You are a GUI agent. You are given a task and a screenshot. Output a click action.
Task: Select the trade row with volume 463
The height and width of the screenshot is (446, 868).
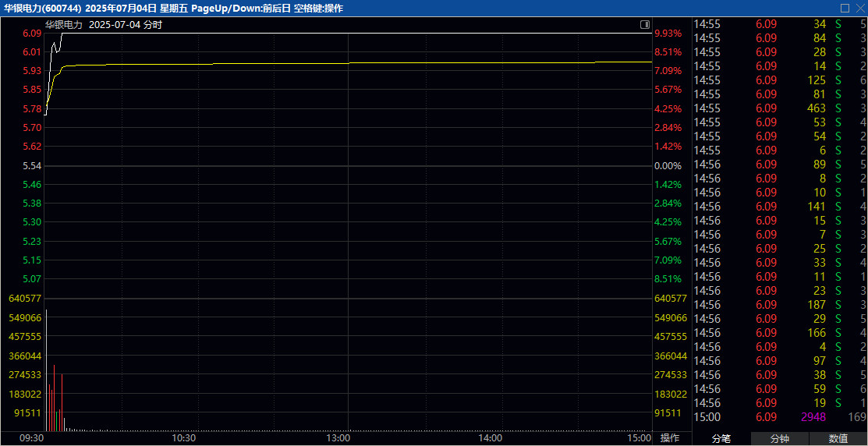point(780,108)
